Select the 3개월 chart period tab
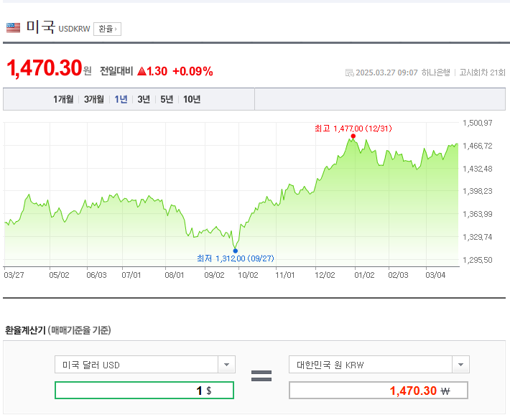 point(94,99)
